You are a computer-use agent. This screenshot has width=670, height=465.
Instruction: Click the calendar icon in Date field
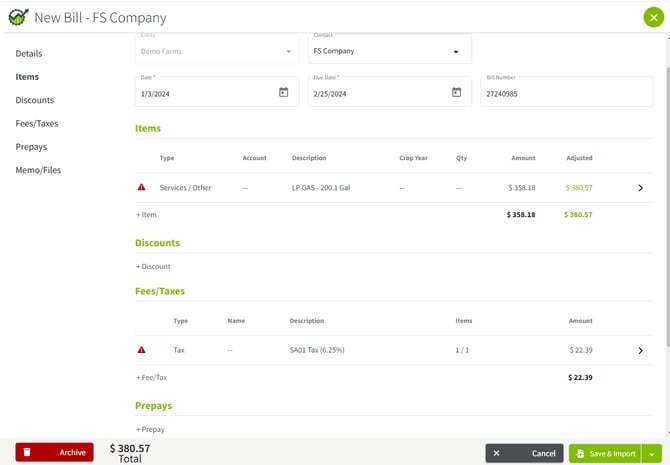(x=283, y=92)
